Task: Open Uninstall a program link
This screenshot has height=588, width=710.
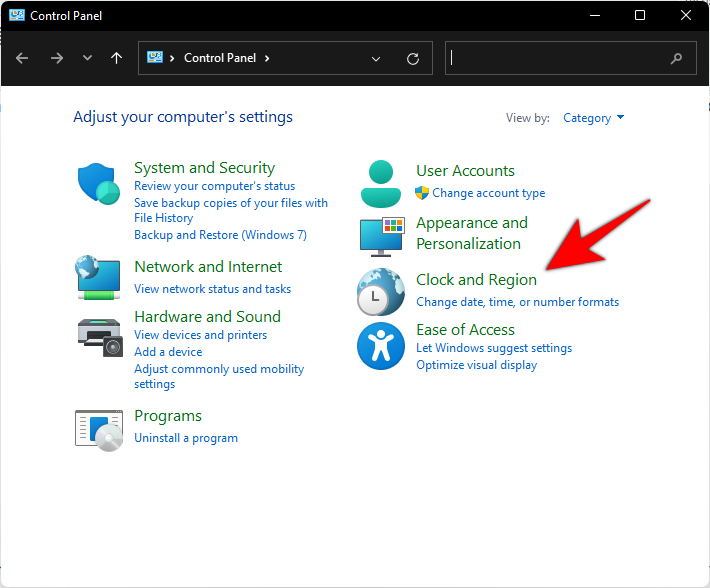Action: (186, 438)
